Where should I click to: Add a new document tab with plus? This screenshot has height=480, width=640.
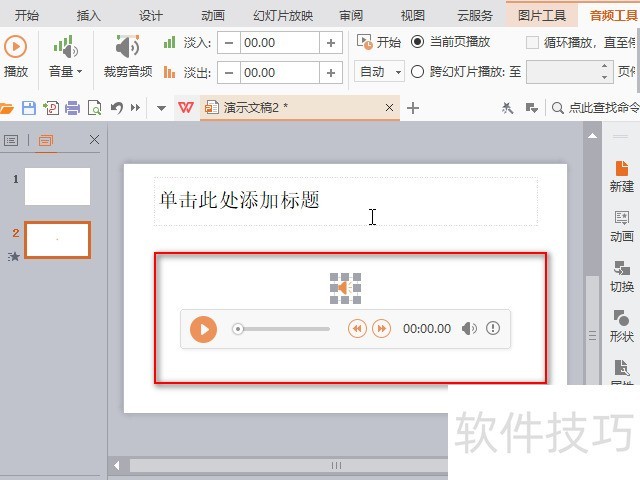point(413,108)
